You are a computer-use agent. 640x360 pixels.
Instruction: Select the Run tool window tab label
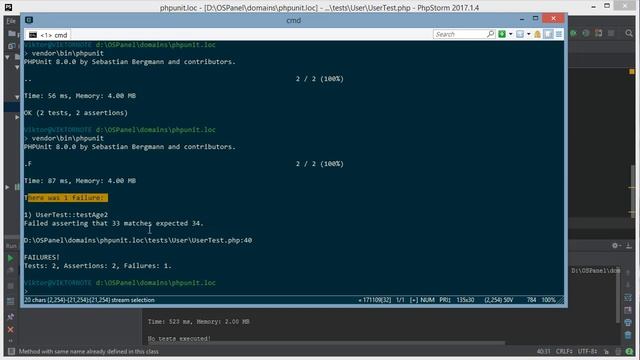coord(11,246)
